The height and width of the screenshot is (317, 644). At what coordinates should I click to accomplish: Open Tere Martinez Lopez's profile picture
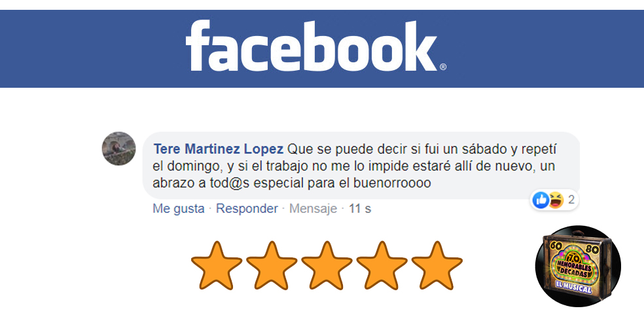[118, 149]
